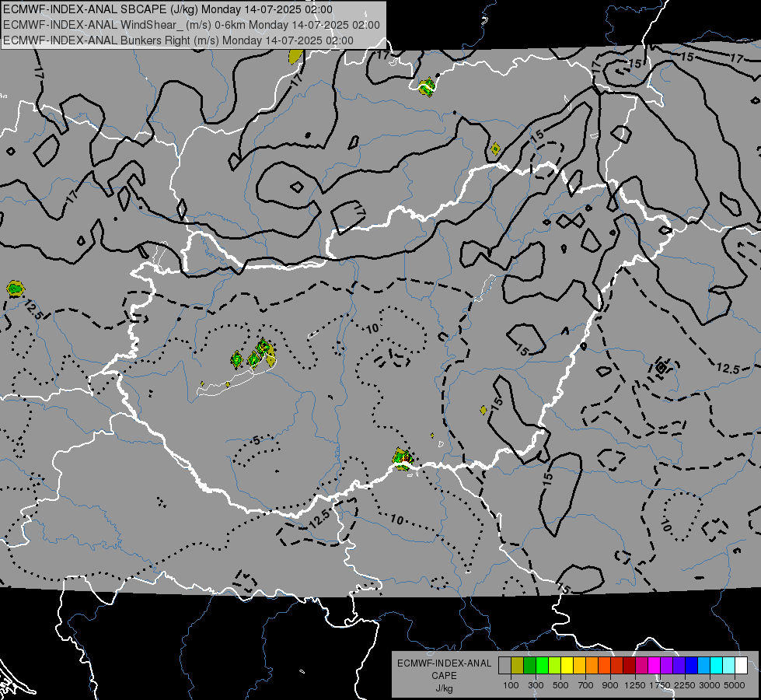Click the dark red legend swatch
Image resolution: width=761 pixels, height=700 pixels.
629,665
